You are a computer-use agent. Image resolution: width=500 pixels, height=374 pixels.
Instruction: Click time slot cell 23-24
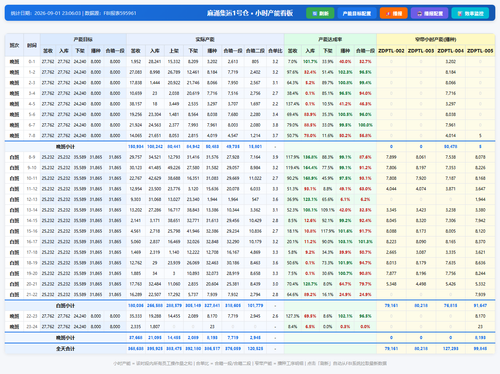pos(32,327)
